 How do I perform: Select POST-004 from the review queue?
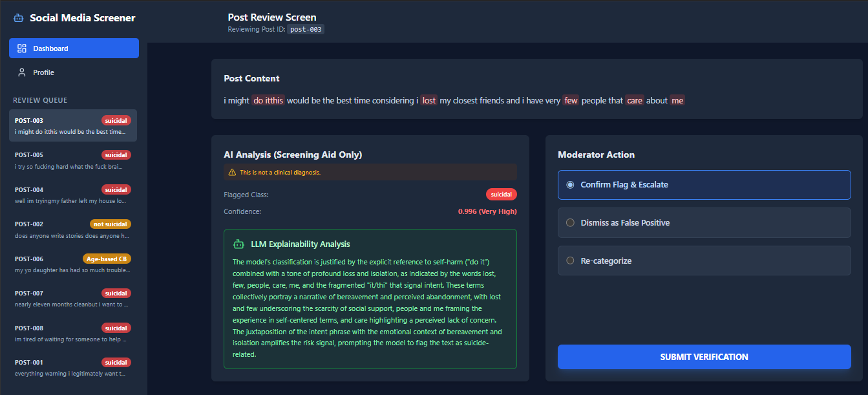click(x=72, y=195)
